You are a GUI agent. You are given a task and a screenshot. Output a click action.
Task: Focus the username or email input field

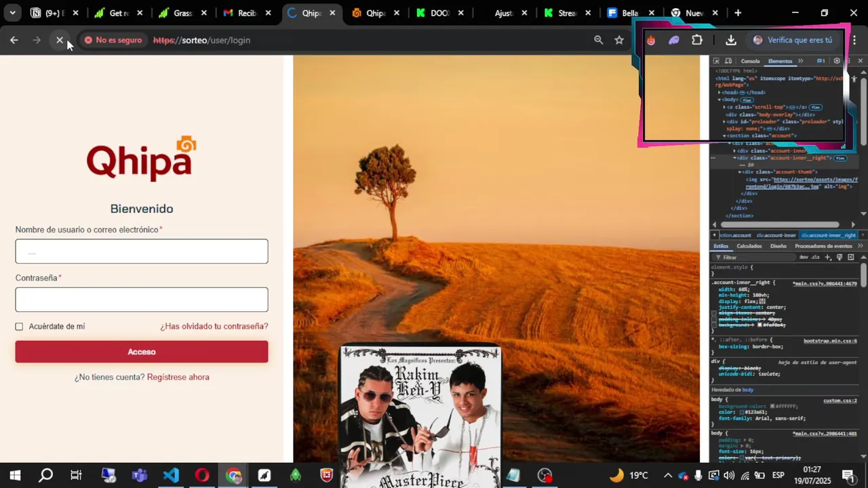click(x=142, y=251)
